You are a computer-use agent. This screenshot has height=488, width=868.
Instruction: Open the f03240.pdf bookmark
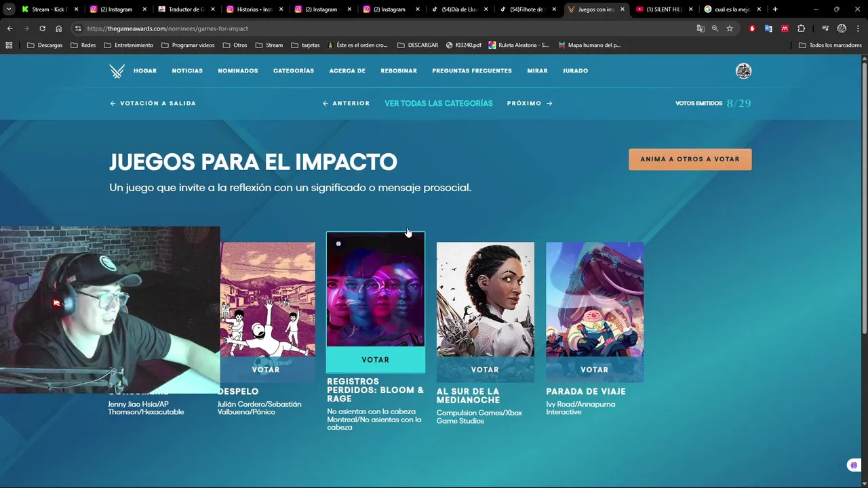(464, 45)
